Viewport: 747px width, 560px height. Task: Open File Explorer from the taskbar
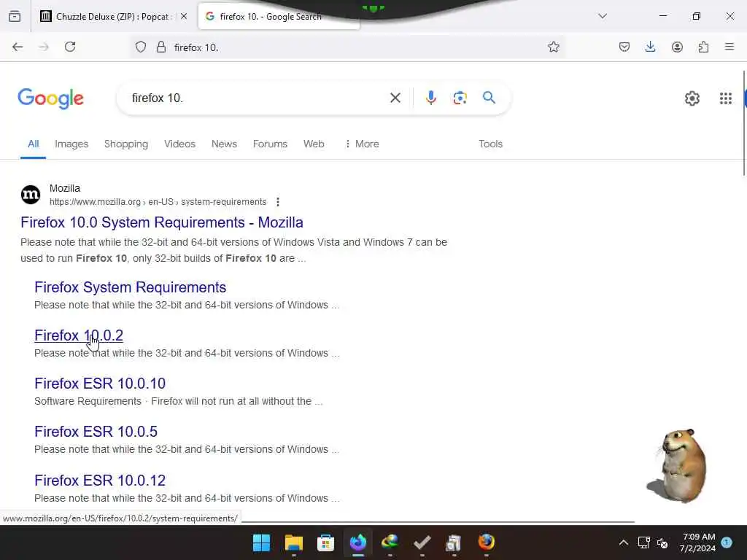[293, 542]
